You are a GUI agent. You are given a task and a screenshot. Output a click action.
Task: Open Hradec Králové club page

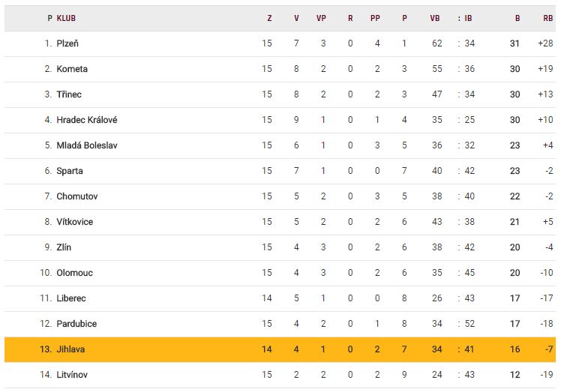(87, 120)
